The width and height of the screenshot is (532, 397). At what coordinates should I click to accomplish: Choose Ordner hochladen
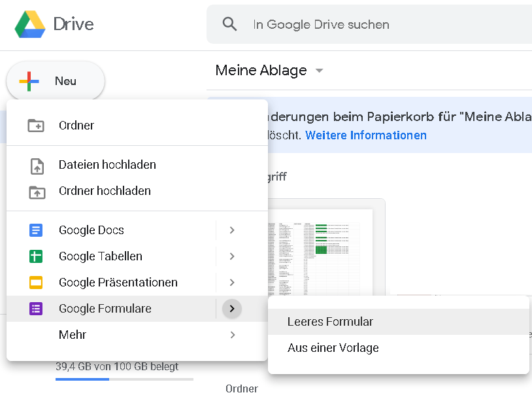pyautogui.click(x=137, y=191)
